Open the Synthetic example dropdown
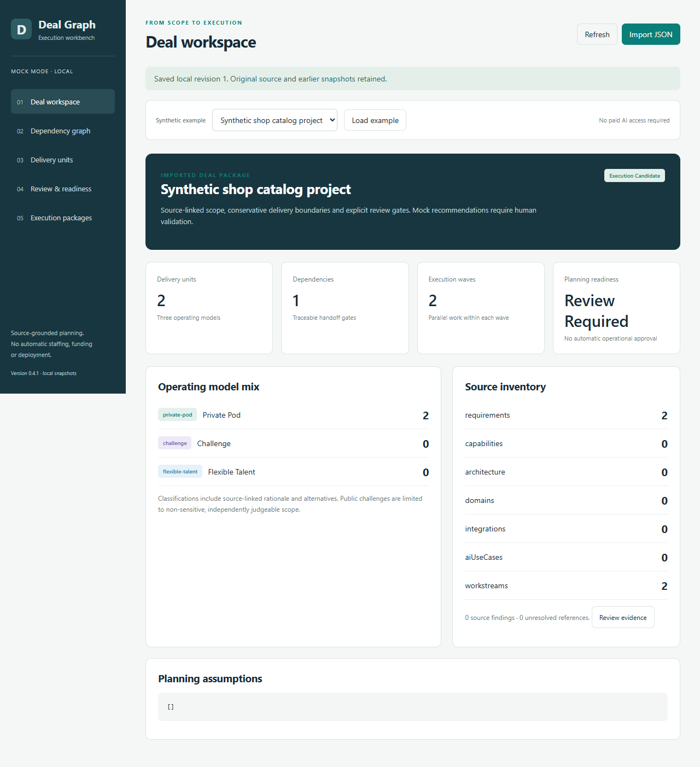 pos(275,120)
